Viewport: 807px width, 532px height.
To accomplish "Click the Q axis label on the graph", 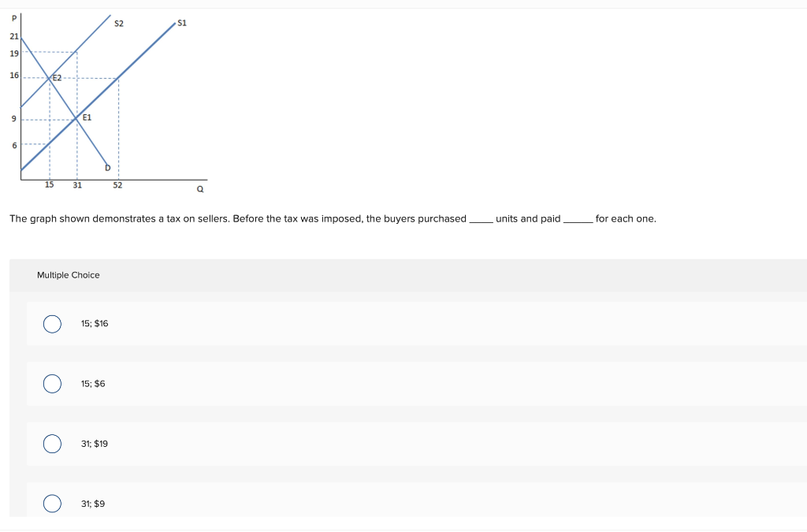I will (x=199, y=189).
